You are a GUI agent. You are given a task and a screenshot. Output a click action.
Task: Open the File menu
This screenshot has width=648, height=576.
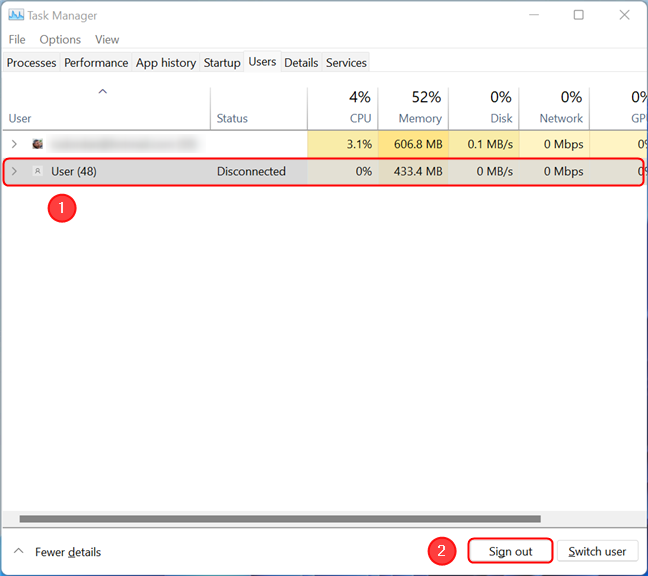coord(17,40)
